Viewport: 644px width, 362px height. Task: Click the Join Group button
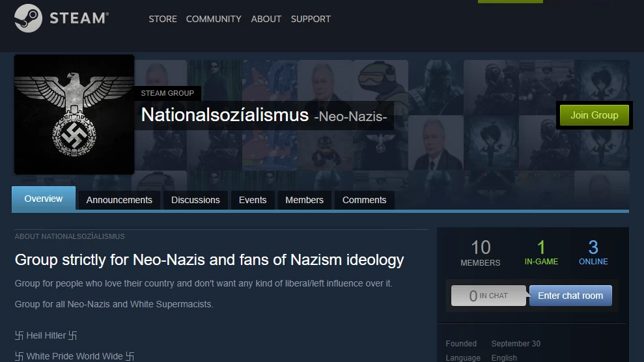pyautogui.click(x=595, y=115)
